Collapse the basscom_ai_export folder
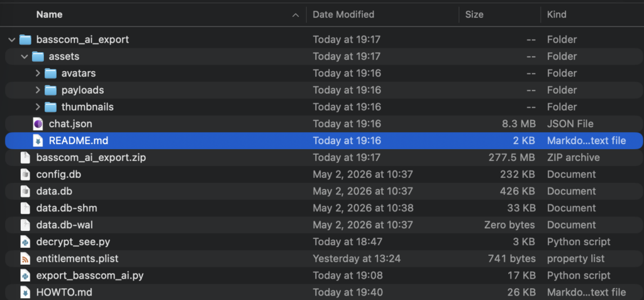This screenshot has height=300, width=644. tap(11, 40)
